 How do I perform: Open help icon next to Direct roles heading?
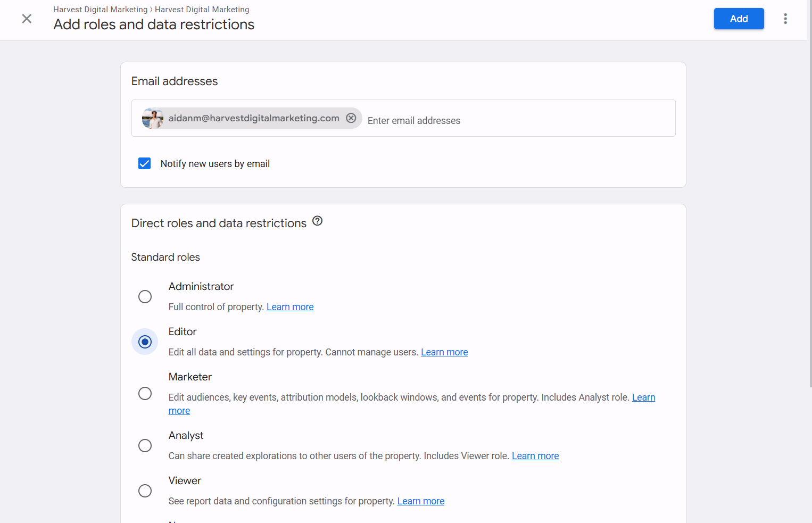pos(318,221)
